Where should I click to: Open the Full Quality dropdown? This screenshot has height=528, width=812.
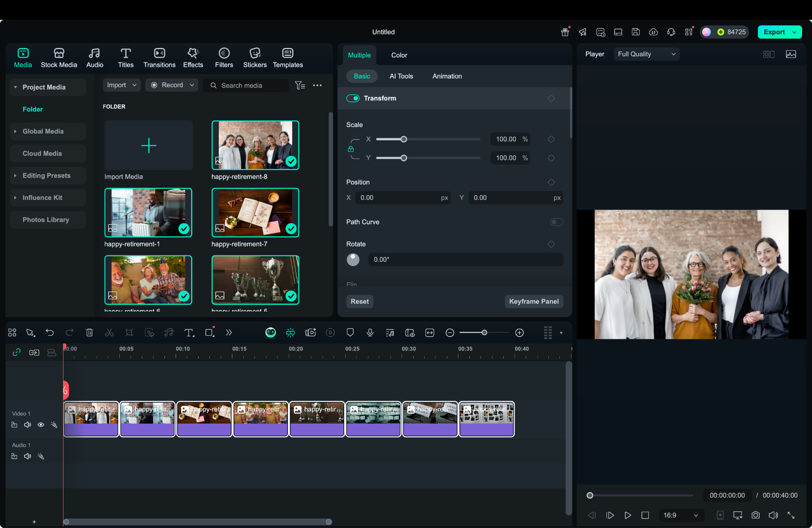[646, 54]
